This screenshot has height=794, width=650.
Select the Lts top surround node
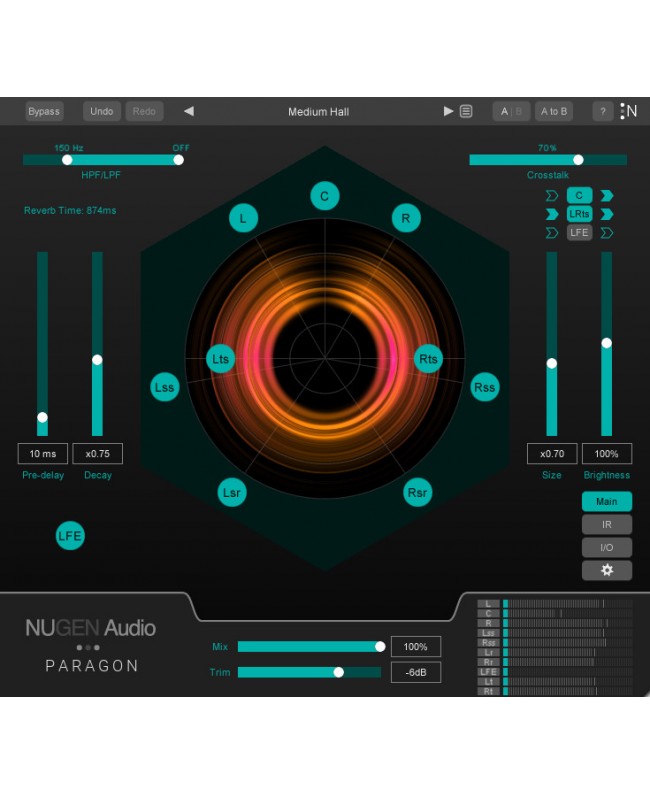pyautogui.click(x=220, y=359)
